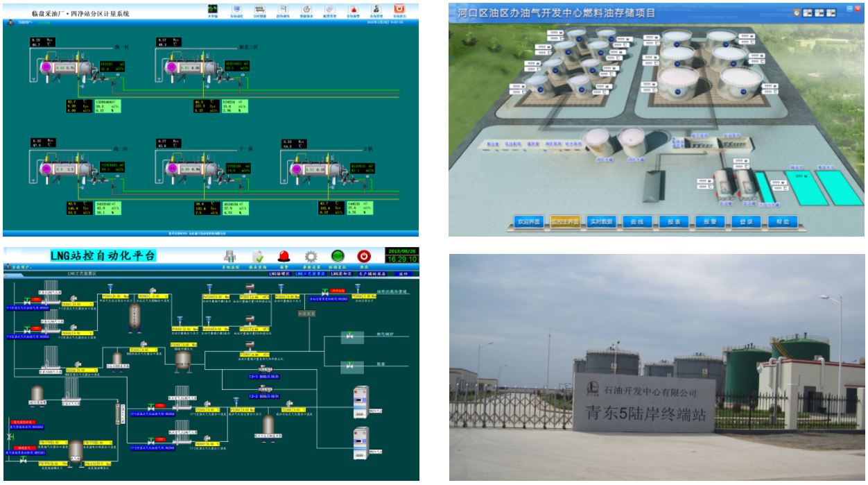Click the 数据报表 data report icon
The height and width of the screenshot is (485, 868).
pos(306,10)
